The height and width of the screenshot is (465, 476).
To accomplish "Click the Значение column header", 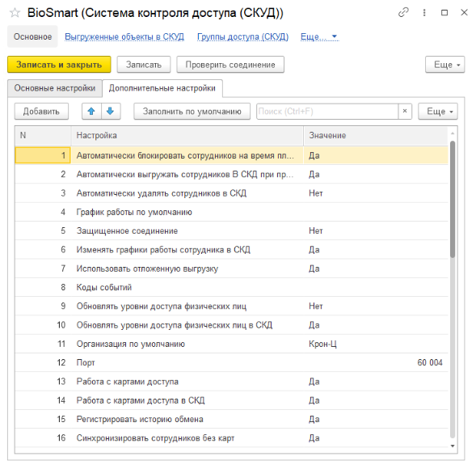I will (376, 136).
